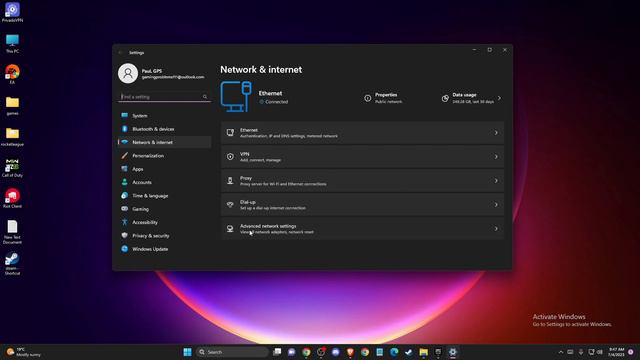Select the Riot Client desktop icon
Viewport: 640px width, 360px height.
click(12, 198)
